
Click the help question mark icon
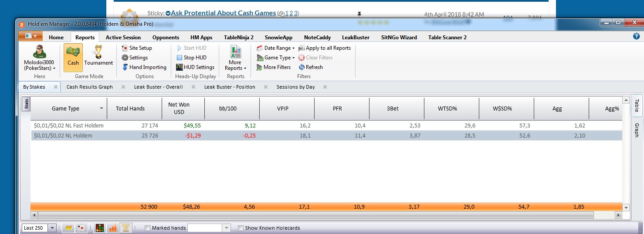click(636, 37)
